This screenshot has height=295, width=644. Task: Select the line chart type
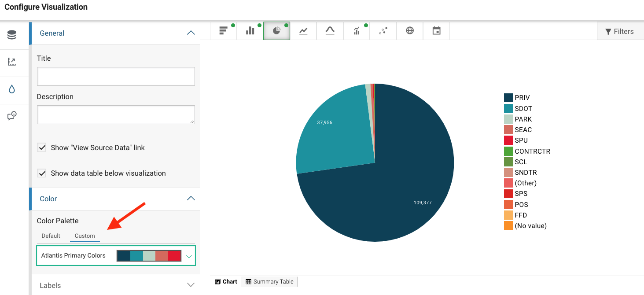click(x=303, y=31)
